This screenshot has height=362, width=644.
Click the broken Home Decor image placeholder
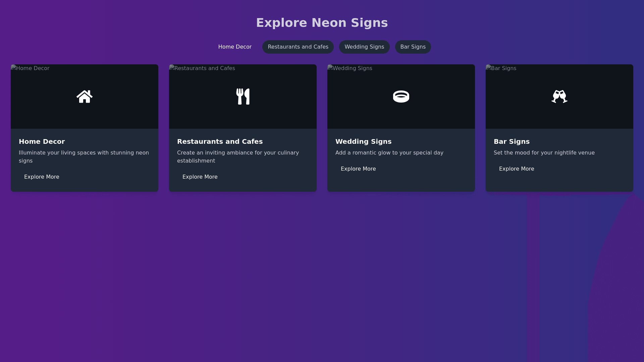pos(30,68)
